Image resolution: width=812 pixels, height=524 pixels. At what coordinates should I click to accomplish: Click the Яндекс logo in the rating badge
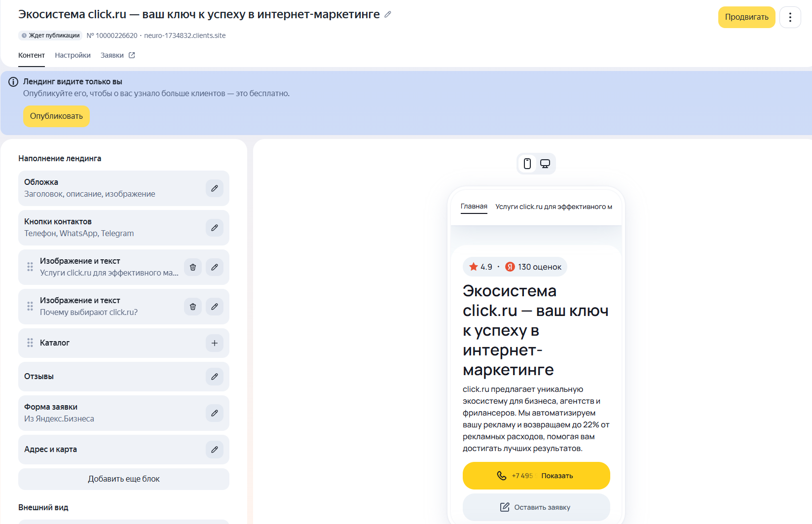pyautogui.click(x=510, y=267)
